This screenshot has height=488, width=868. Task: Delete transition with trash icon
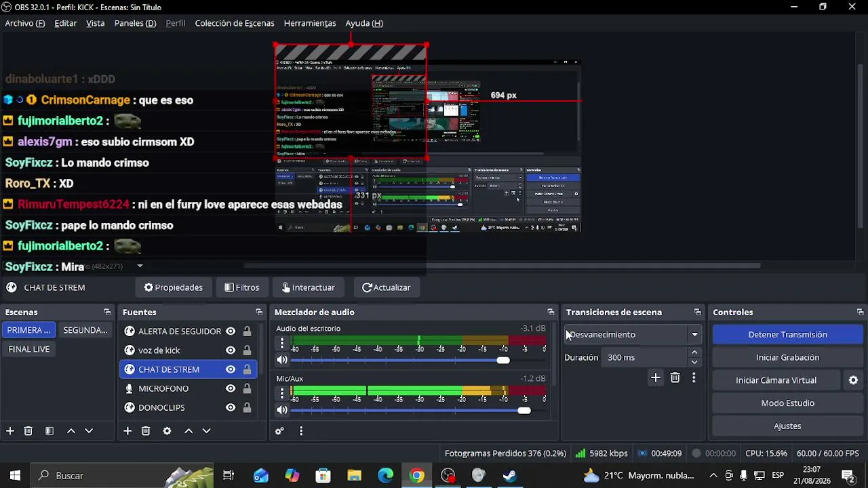(x=675, y=378)
